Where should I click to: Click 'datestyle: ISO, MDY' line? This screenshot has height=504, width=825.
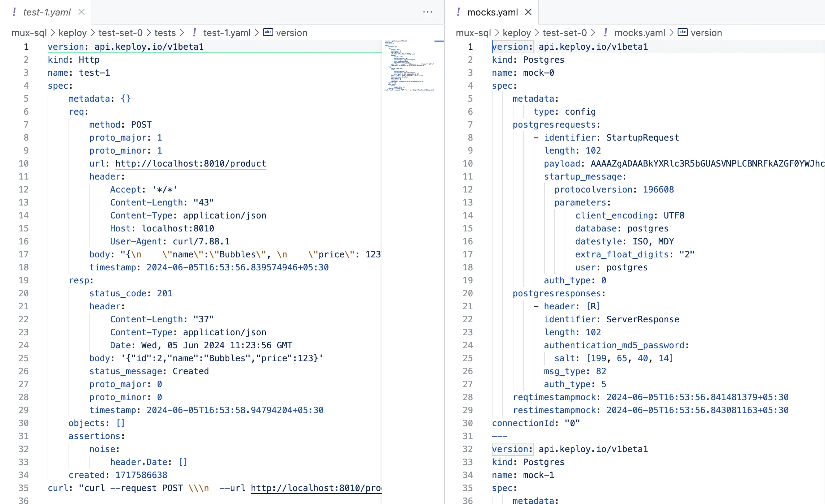(625, 242)
